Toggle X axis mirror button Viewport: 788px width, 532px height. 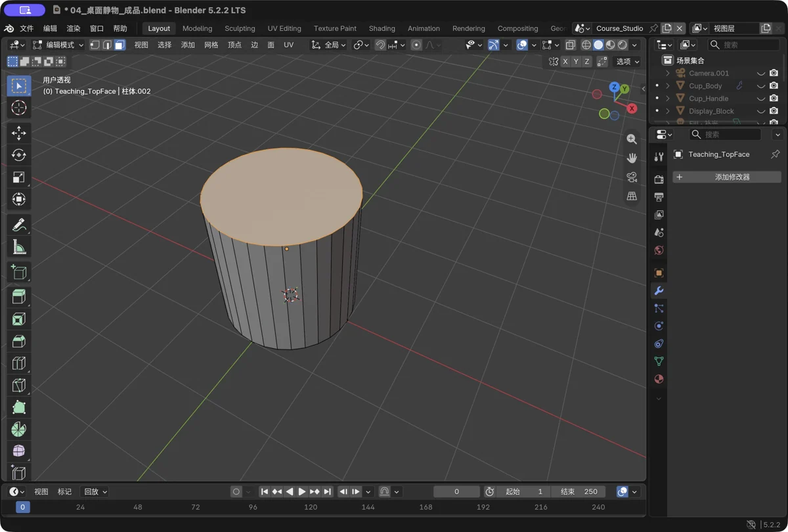565,61
